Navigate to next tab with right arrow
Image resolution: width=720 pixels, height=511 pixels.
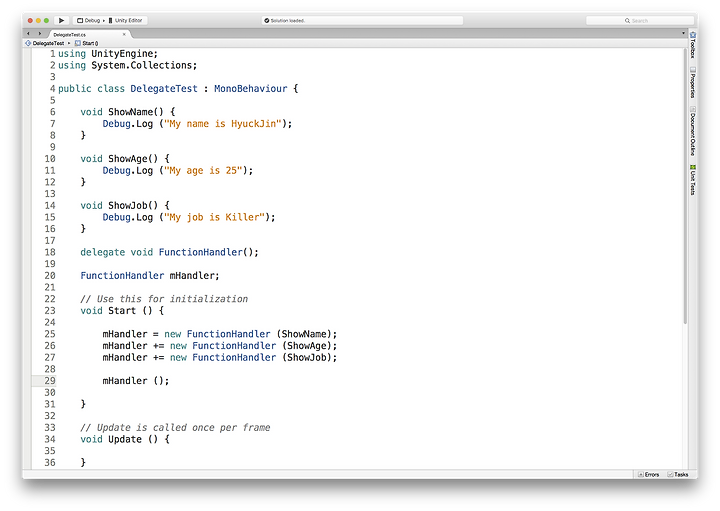39,34
